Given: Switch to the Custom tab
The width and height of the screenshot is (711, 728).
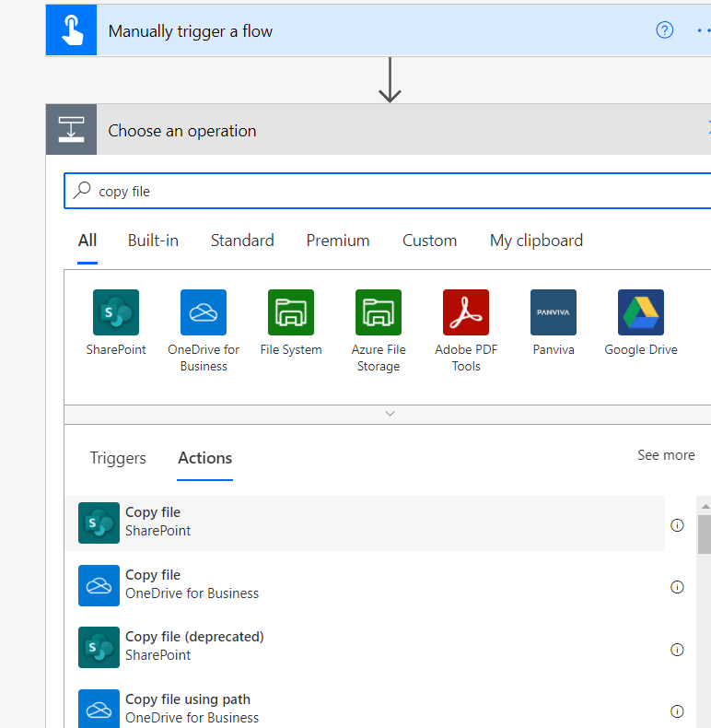Looking at the screenshot, I should tap(430, 241).
